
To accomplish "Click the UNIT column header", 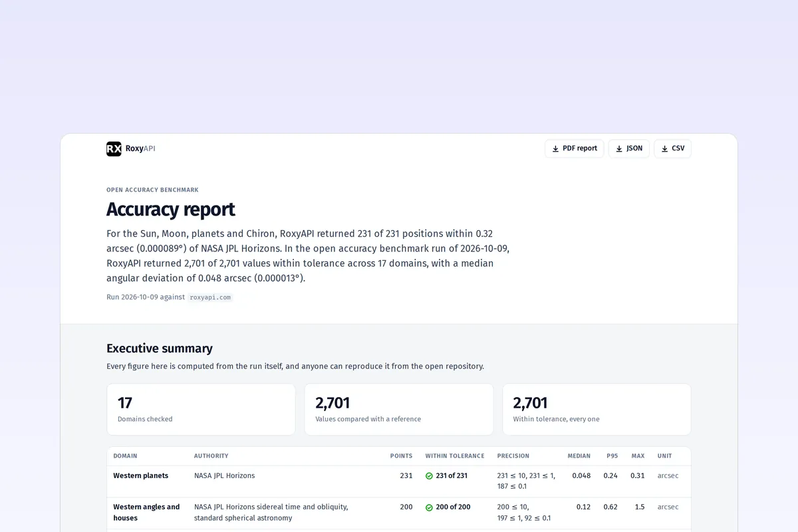I will [664, 456].
